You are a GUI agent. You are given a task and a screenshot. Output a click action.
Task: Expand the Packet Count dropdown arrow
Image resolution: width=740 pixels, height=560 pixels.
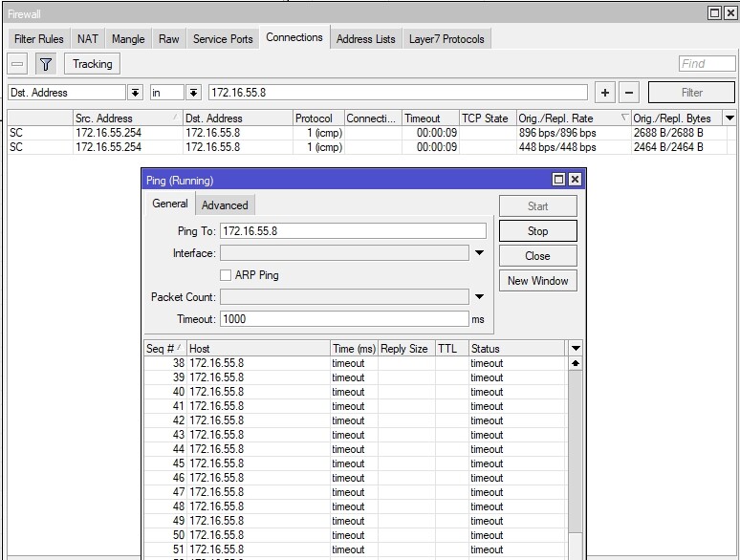pos(479,297)
